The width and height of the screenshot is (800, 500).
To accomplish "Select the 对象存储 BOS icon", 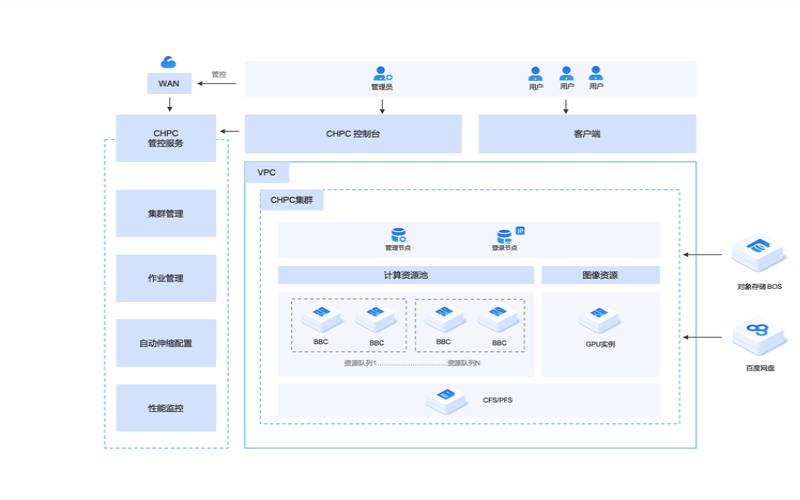I will 759,254.
